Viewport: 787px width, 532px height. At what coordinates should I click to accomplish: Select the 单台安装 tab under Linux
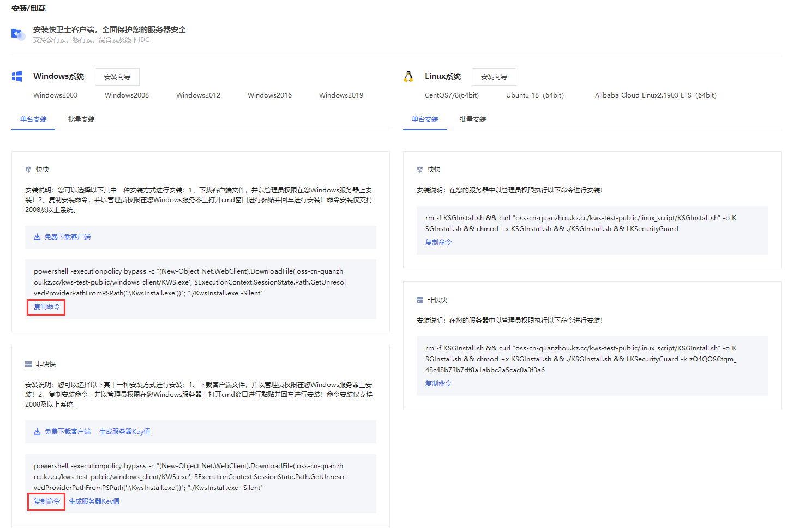point(425,119)
